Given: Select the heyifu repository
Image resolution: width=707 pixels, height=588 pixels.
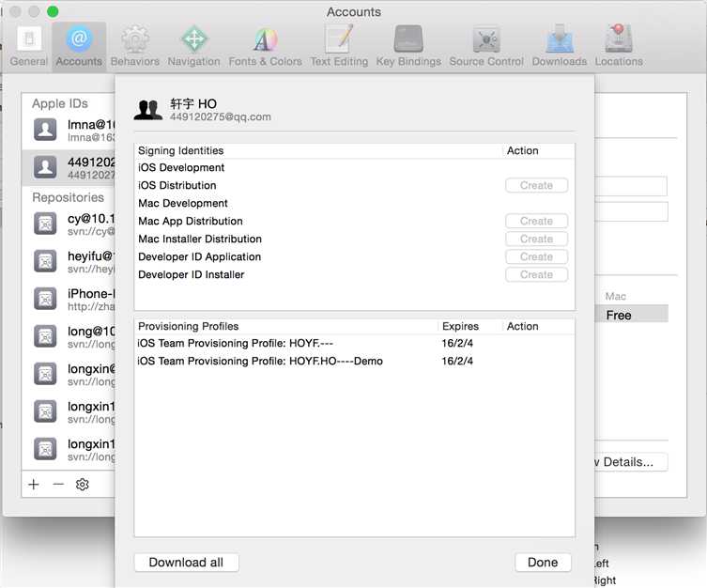Looking at the screenshot, I should 69,261.
